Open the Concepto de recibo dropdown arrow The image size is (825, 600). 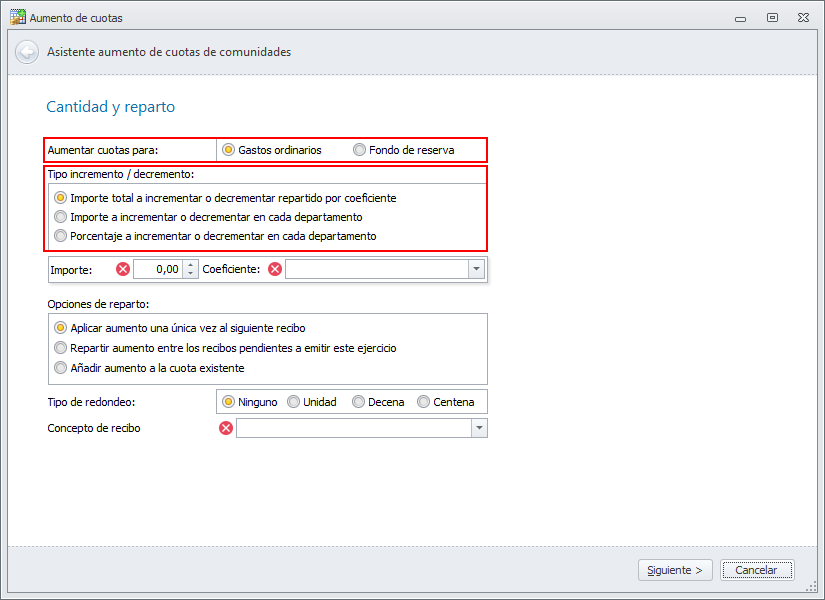coord(479,428)
